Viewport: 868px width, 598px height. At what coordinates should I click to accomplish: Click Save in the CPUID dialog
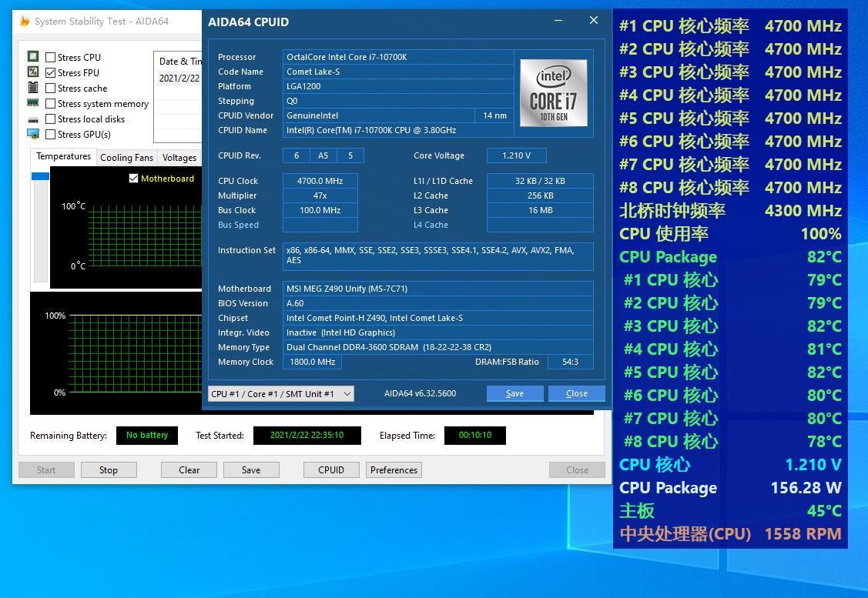[514, 393]
